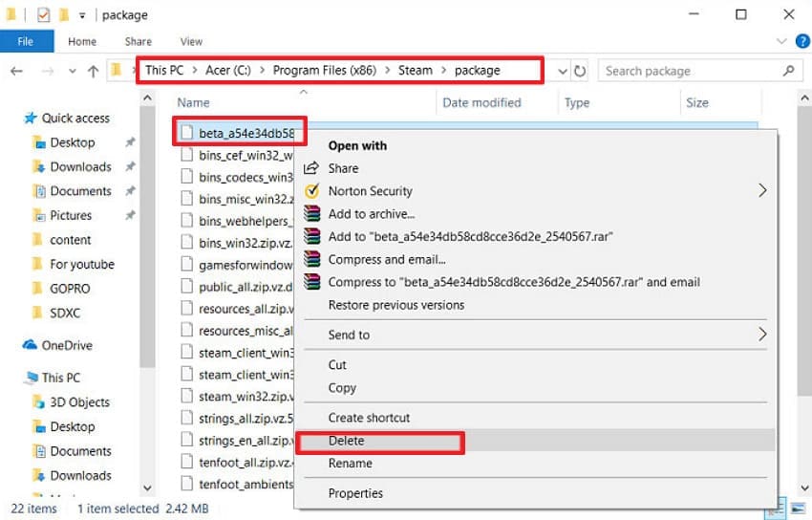Sort by Date modified column header
The image size is (812, 520).
coord(481,102)
